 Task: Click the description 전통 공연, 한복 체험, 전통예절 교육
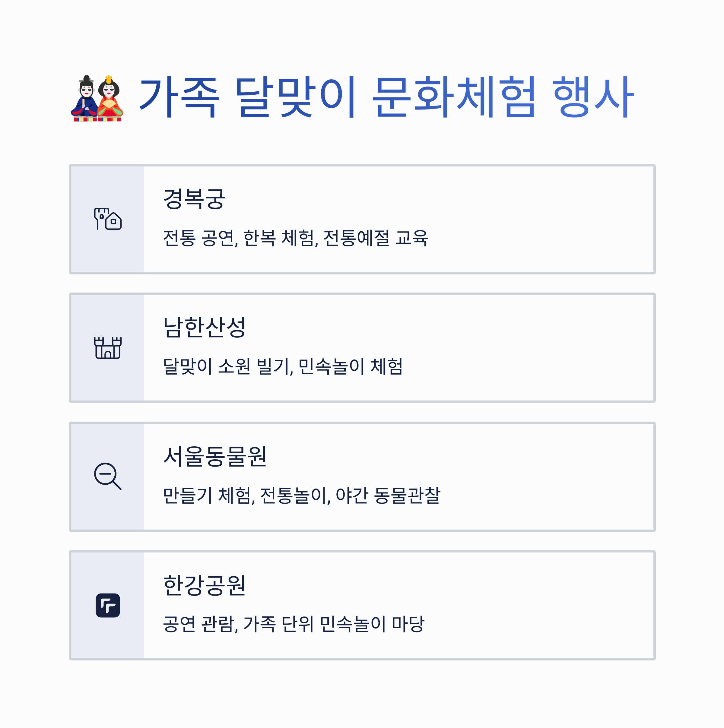[x=295, y=238]
